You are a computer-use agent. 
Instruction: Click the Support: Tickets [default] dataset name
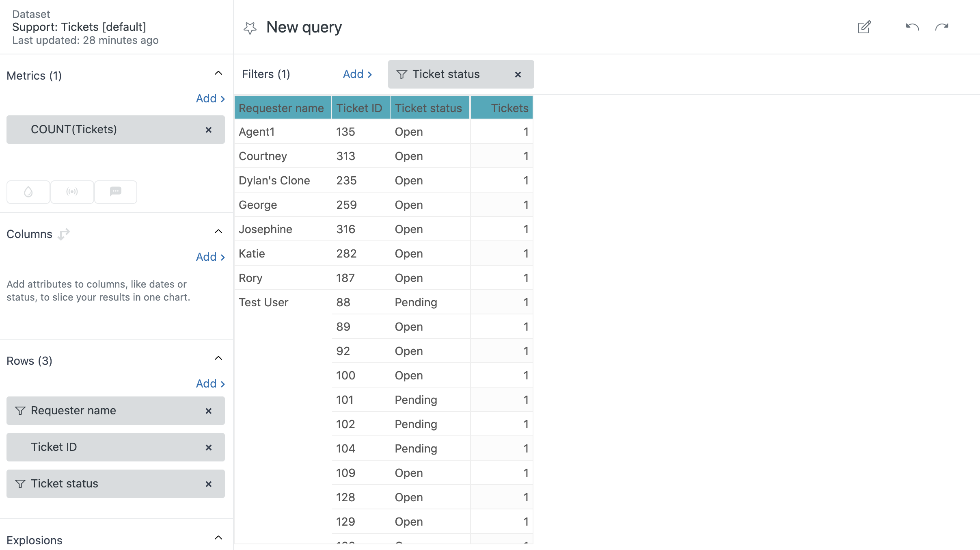tap(79, 27)
